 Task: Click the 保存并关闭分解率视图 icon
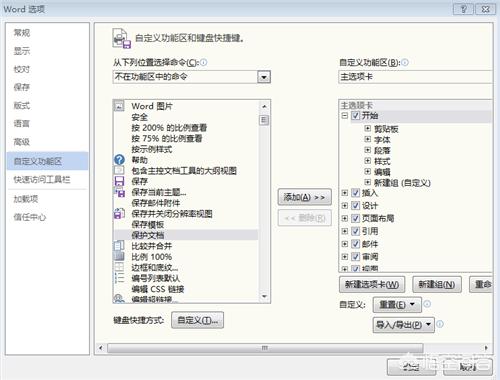[x=119, y=213]
